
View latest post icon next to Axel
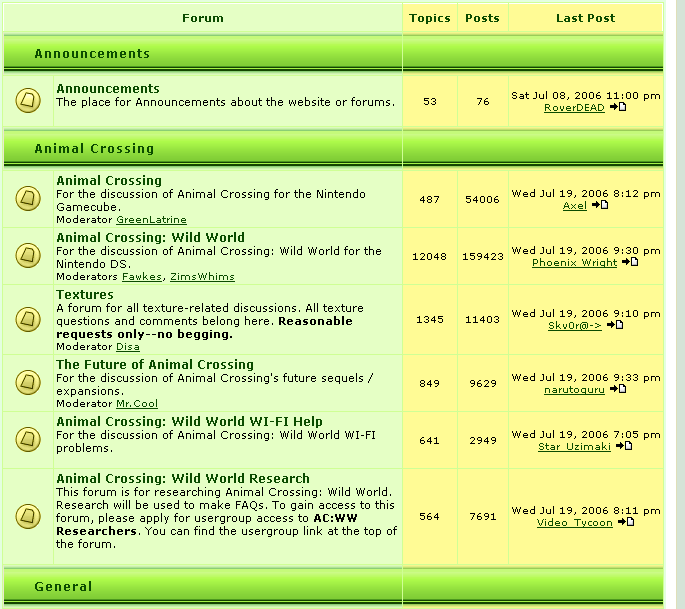point(600,205)
